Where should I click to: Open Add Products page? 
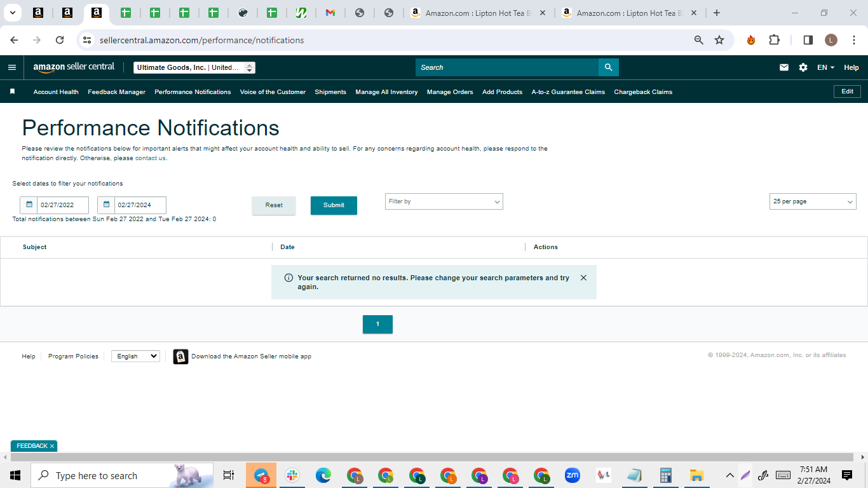point(502,92)
